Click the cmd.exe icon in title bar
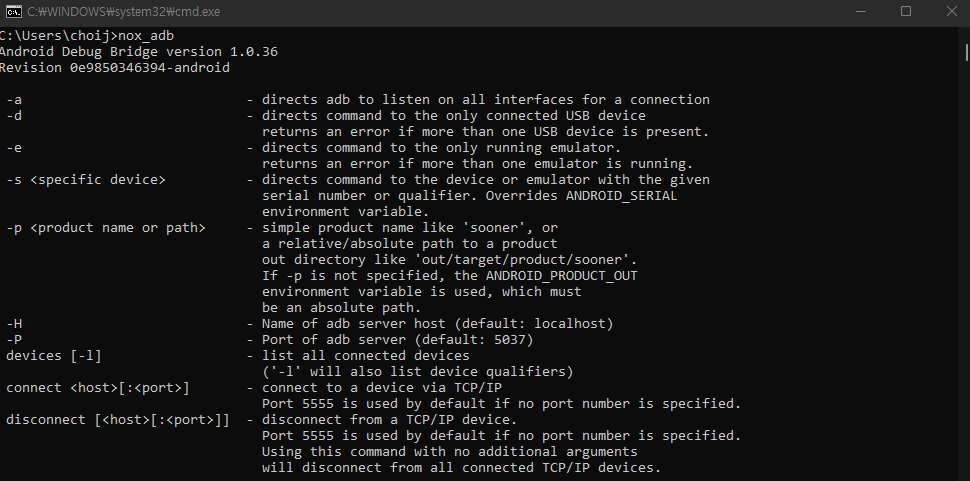Image resolution: width=970 pixels, height=481 pixels. coord(14,12)
